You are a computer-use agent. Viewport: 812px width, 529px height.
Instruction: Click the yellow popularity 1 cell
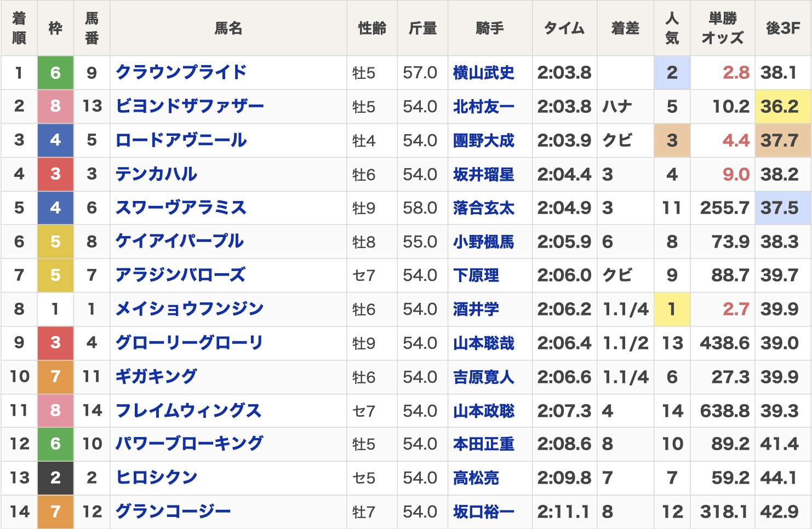672,309
